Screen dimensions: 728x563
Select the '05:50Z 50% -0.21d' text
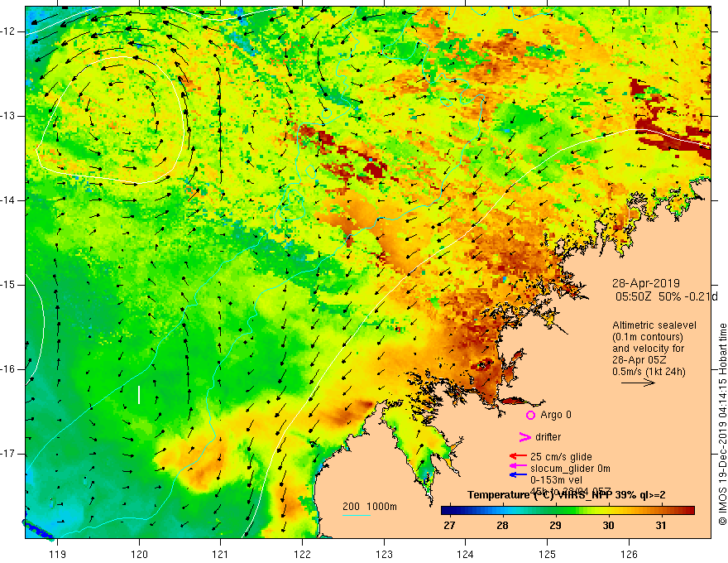(666, 296)
